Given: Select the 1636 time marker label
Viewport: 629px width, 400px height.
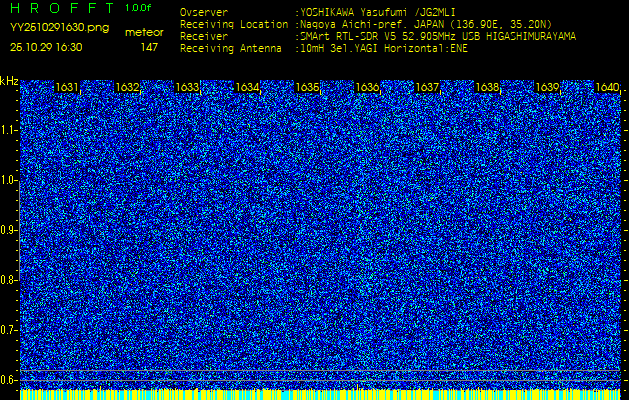Looking at the screenshot, I should [x=367, y=87].
